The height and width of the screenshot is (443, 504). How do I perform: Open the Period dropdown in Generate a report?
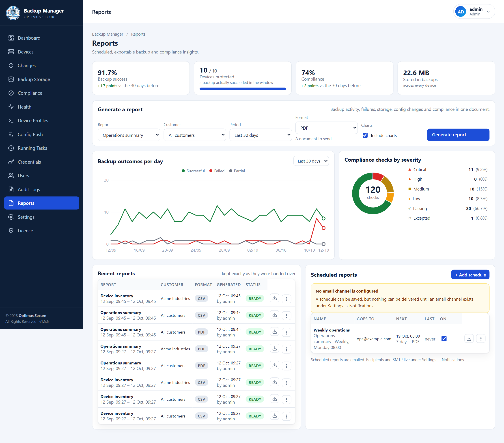point(261,135)
